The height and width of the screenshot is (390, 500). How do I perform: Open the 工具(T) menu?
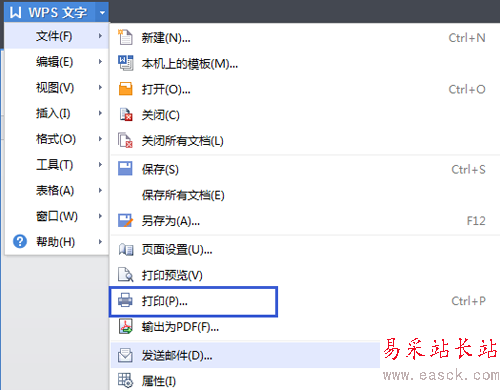click(57, 164)
